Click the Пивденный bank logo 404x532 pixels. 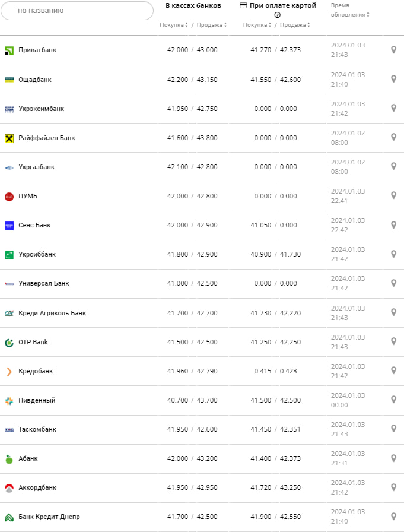9,401
